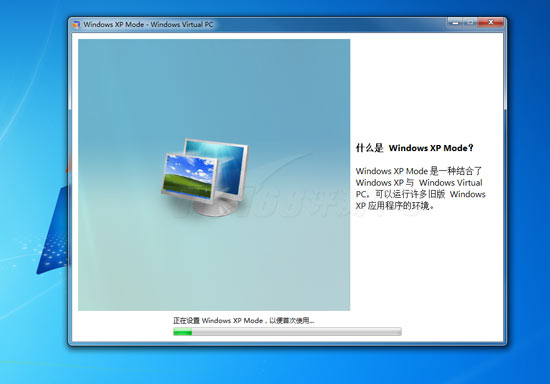Minimize the Windows XP Mode window

(455, 22)
